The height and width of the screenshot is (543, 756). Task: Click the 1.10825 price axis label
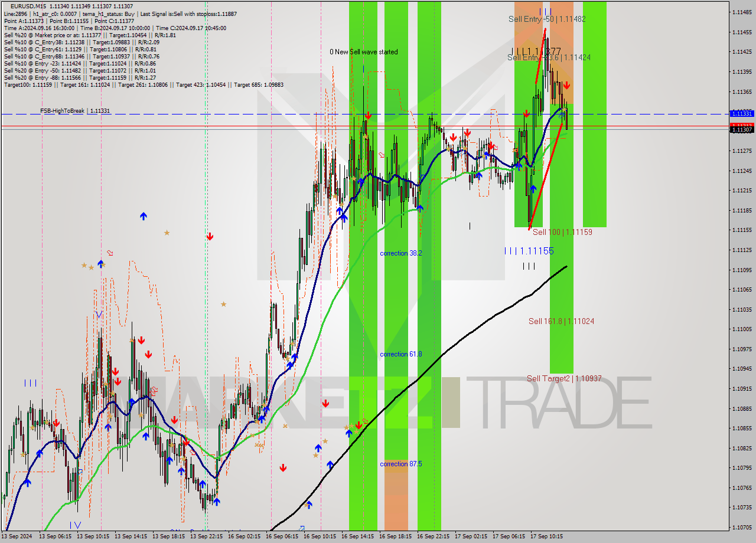point(741,448)
